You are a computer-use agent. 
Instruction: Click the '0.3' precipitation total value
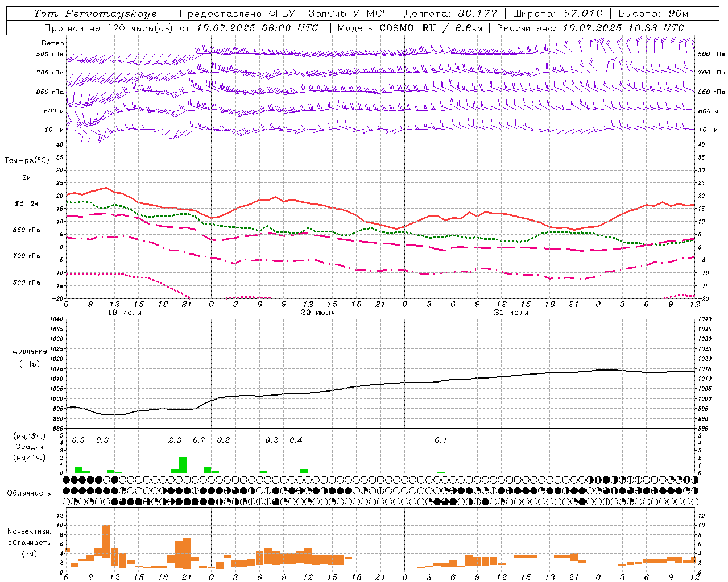click(102, 440)
